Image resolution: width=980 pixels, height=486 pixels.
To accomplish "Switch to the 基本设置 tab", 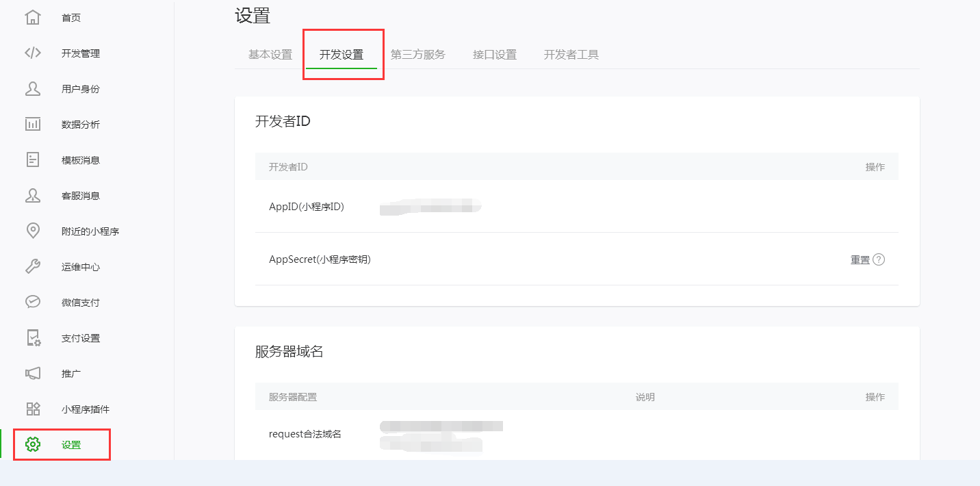I will click(270, 55).
